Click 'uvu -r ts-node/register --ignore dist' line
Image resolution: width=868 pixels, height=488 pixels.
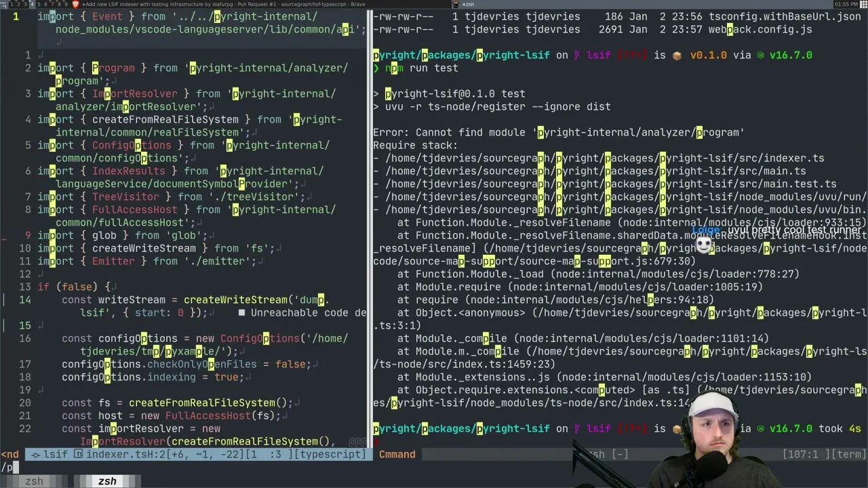pos(498,106)
